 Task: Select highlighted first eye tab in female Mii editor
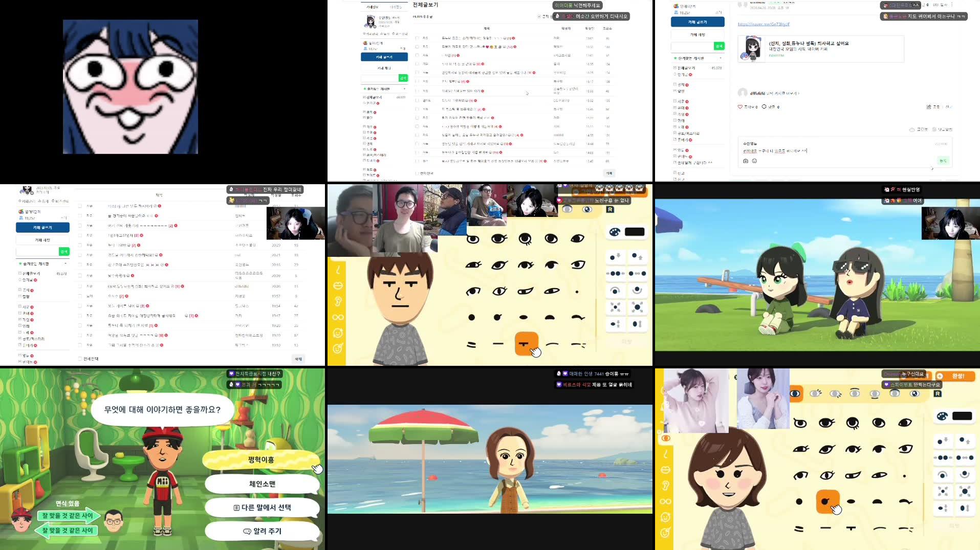[795, 393]
